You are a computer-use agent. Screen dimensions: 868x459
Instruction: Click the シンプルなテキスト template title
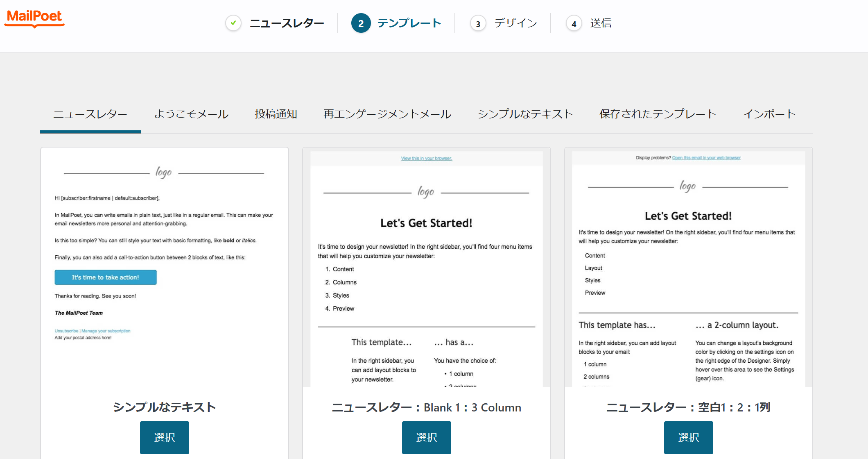tap(165, 407)
